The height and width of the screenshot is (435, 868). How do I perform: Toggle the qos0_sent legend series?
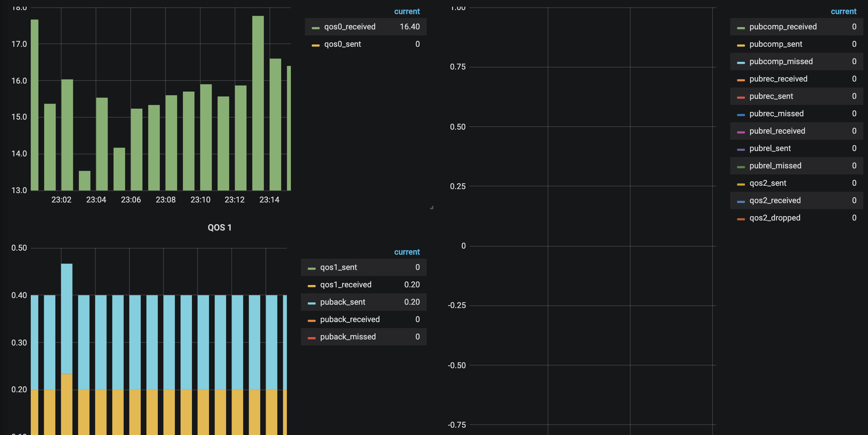(x=342, y=44)
